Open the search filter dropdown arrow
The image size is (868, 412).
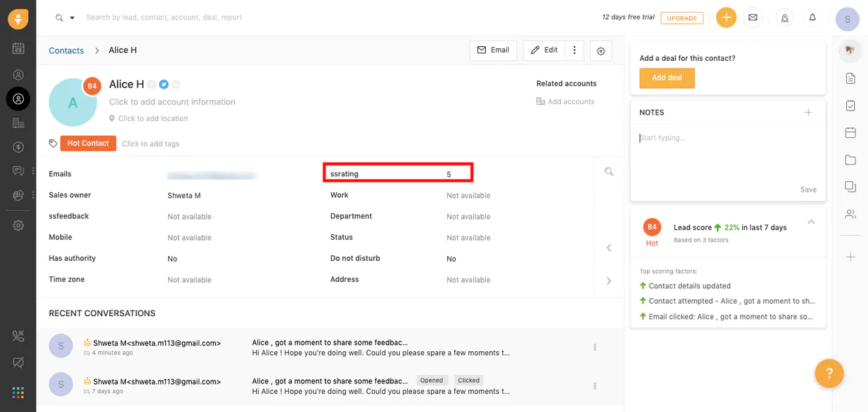(72, 18)
